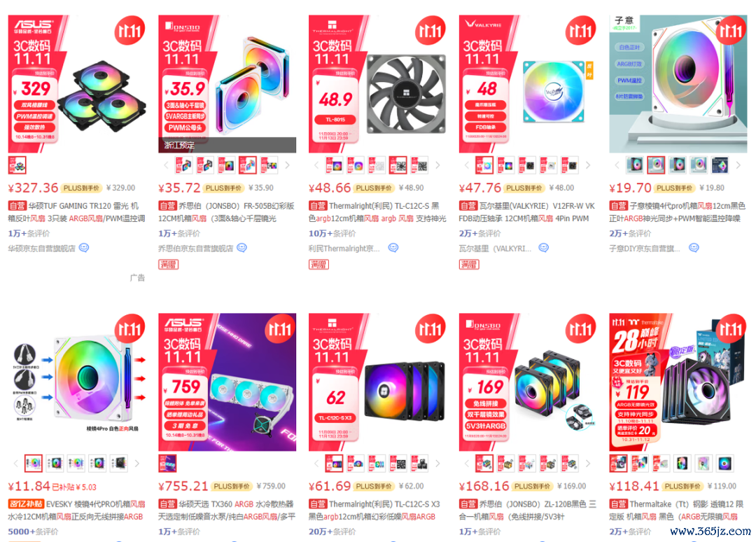The width and height of the screenshot is (756, 542).
Task: Click chat icon beside 子意DIY京东自营 store
Action: [x=694, y=248]
